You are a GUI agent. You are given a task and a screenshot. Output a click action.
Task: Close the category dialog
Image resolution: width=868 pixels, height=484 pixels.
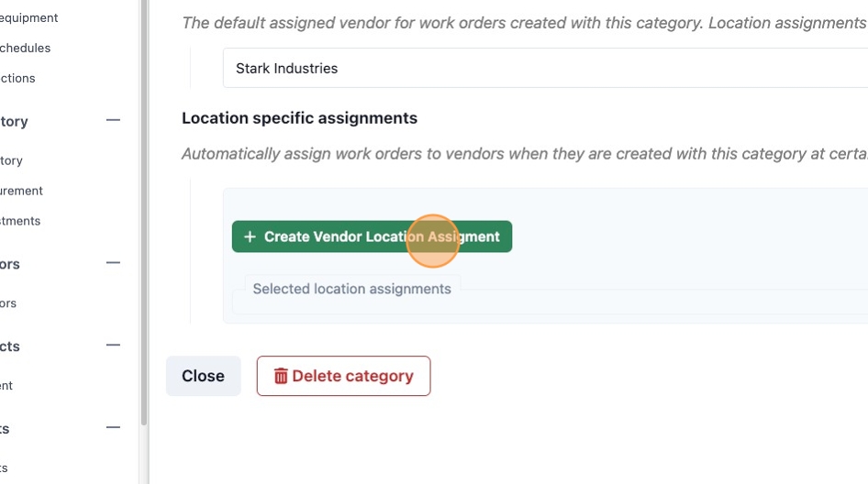click(x=203, y=376)
